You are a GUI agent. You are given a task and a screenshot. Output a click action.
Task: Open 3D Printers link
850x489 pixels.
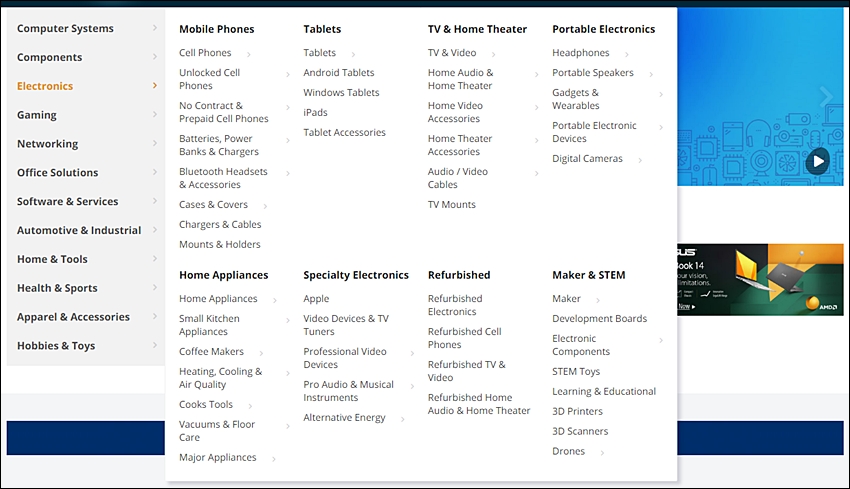(577, 411)
